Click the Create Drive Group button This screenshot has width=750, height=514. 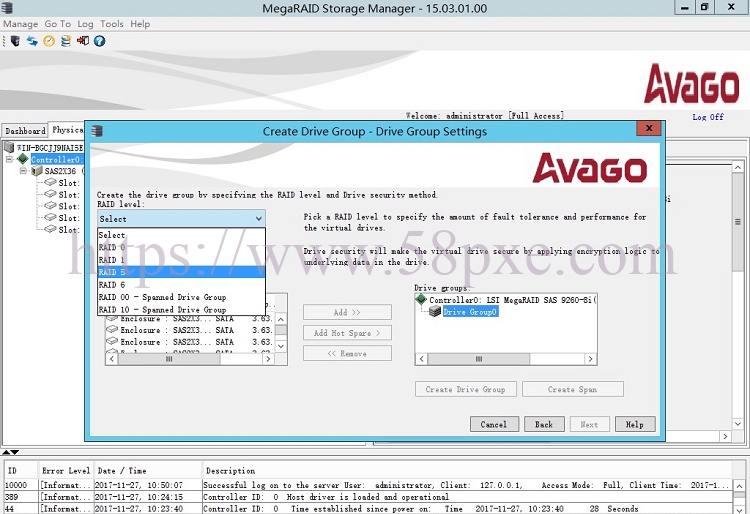[x=465, y=389]
